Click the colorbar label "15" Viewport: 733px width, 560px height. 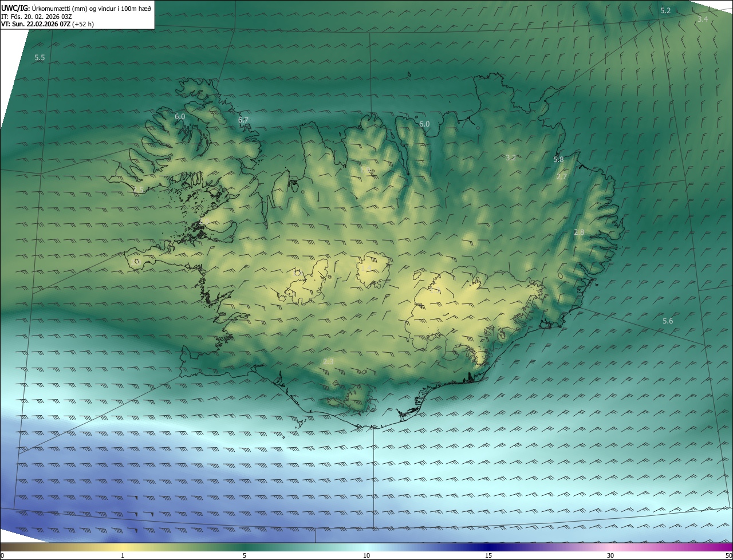pos(488,555)
